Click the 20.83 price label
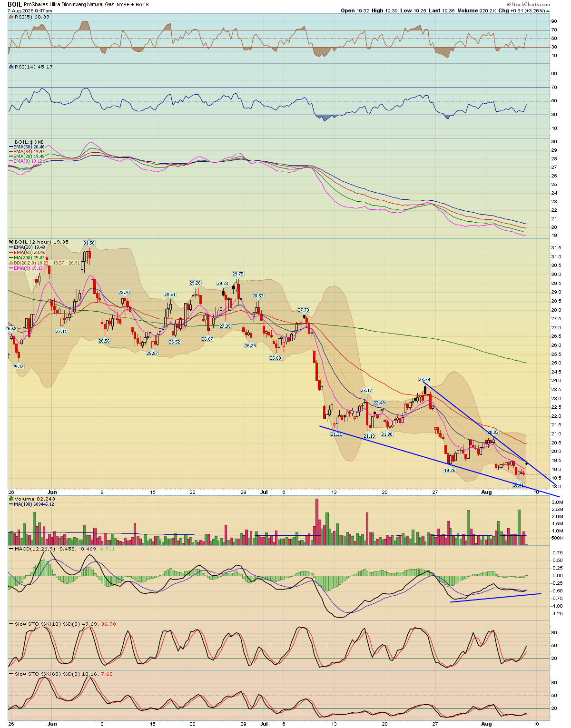 492,432
